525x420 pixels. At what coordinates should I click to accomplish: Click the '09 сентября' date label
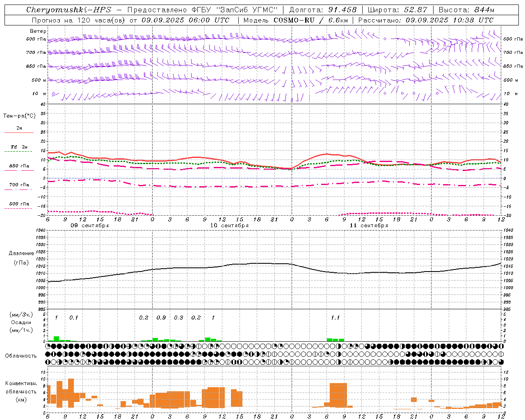(x=90, y=226)
